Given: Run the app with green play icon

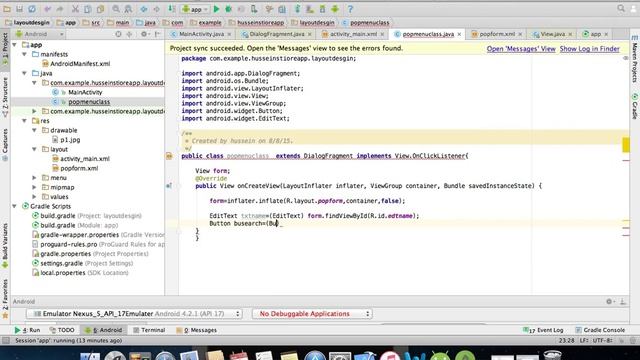Looking at the screenshot, I should (x=216, y=9).
